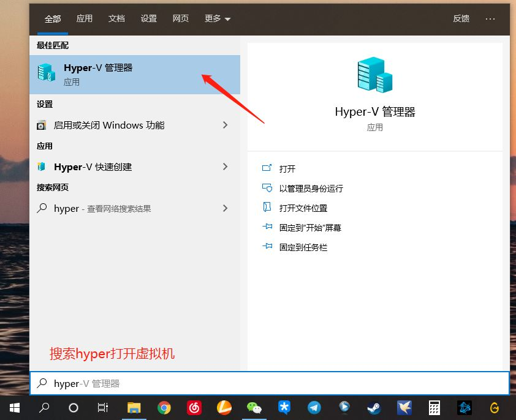Click the taskbar search icon
This screenshot has height=420, width=516.
point(44,408)
